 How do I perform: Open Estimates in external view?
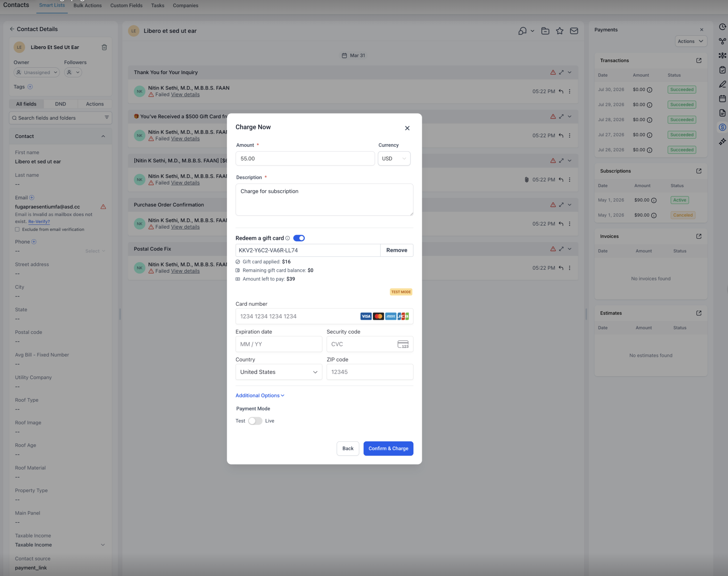pyautogui.click(x=699, y=313)
